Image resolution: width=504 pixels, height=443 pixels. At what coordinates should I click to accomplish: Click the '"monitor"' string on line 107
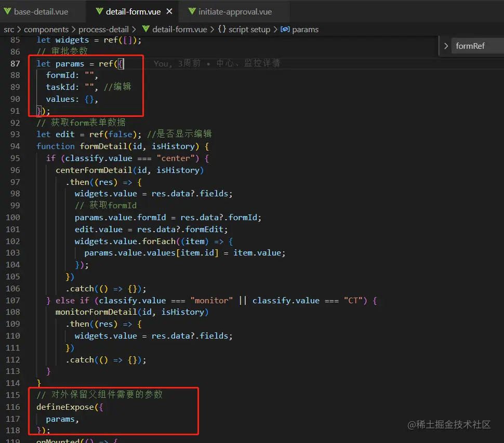coord(211,300)
